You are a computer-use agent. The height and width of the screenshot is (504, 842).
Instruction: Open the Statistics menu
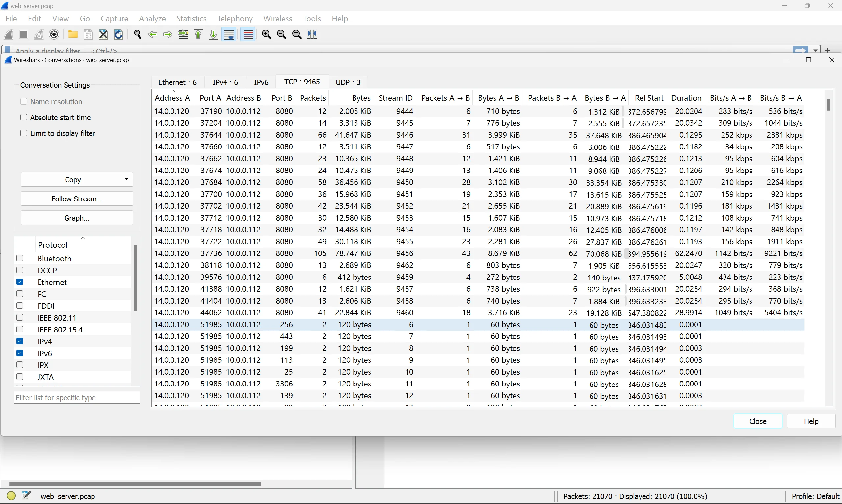pos(191,19)
